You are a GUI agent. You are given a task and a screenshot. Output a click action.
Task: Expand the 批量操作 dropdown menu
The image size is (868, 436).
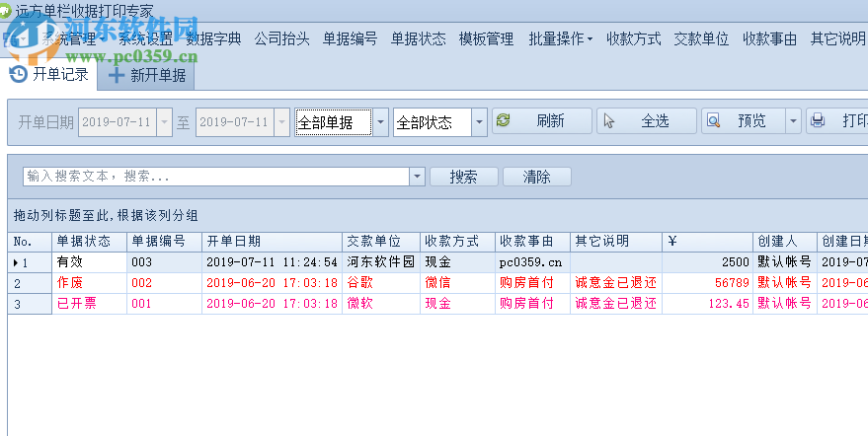pyautogui.click(x=560, y=38)
